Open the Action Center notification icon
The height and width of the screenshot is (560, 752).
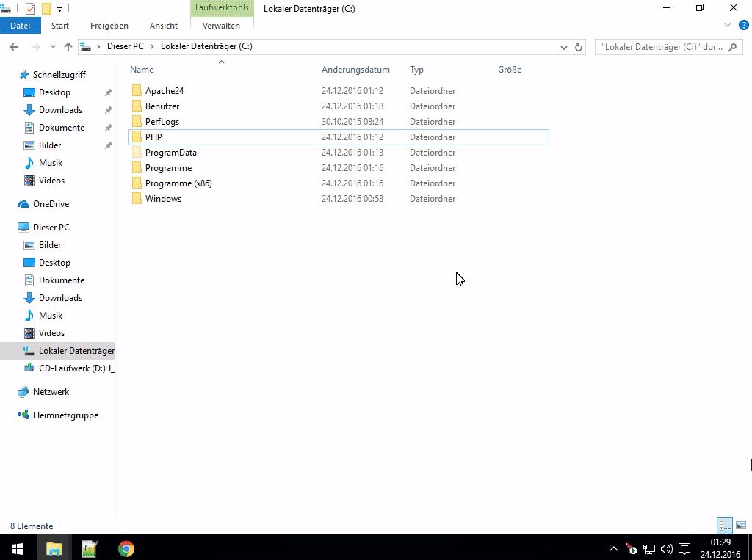tap(684, 548)
